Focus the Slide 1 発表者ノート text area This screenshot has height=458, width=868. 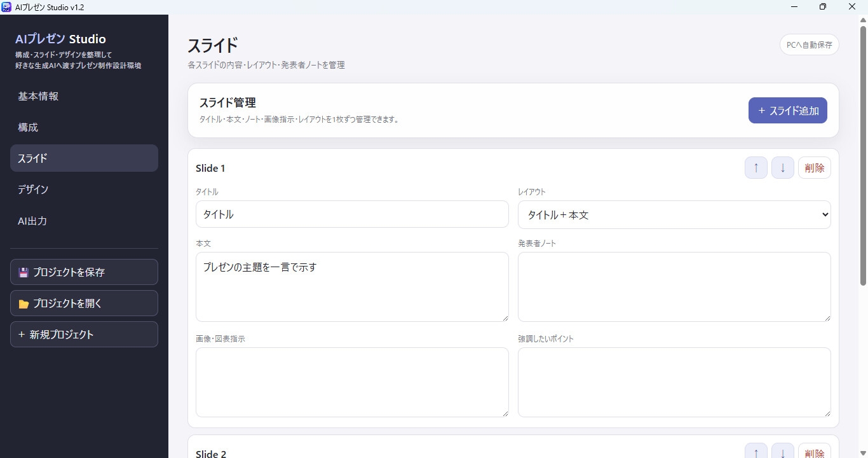[x=674, y=287]
